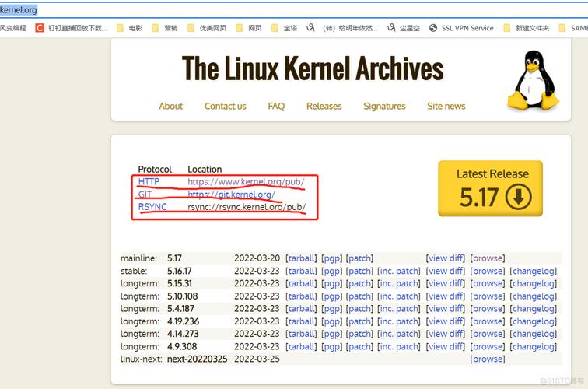Open changelog for longterm 5.10.108
This screenshot has height=389, width=588.
[x=534, y=296]
